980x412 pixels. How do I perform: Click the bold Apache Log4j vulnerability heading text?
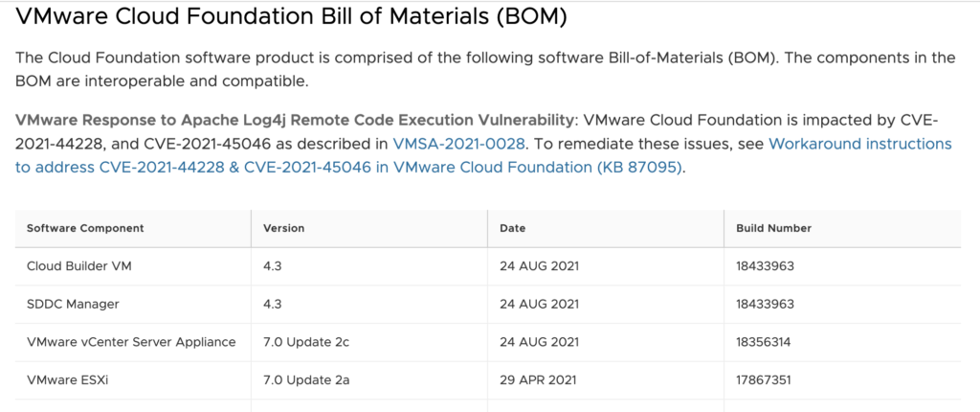coord(295,121)
